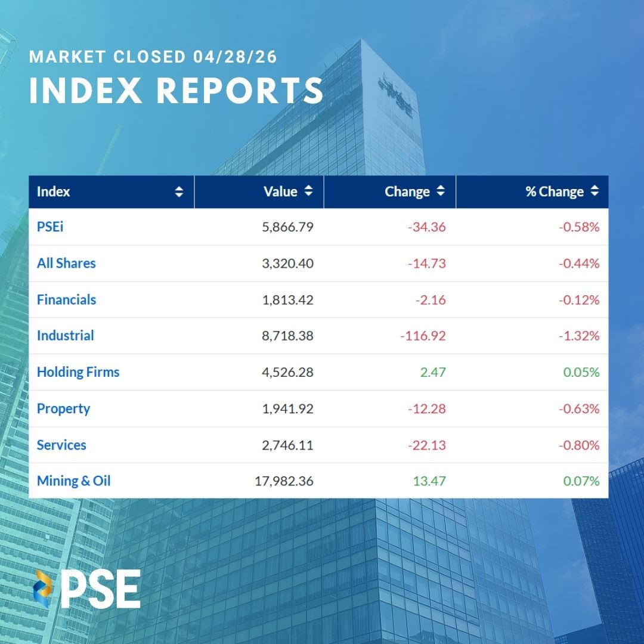Screen dimensions: 644x644
Task: Click the sort arrows beside % Change
Action: [x=594, y=191]
